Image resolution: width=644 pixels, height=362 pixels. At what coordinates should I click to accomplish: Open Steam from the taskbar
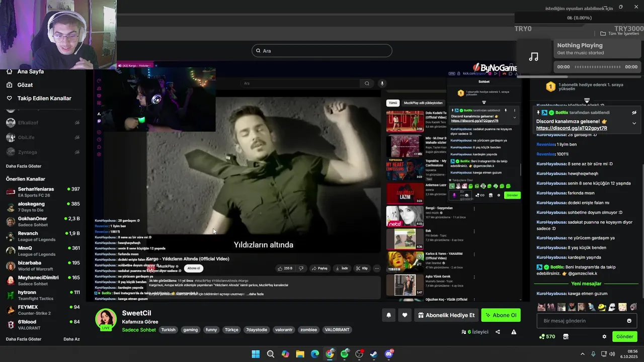[x=374, y=354]
